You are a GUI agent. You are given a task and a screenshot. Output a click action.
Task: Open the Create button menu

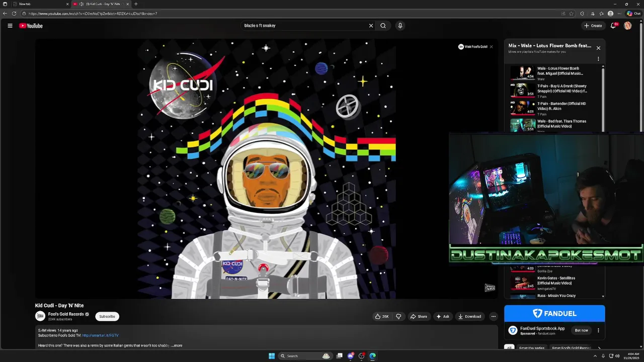[593, 26]
